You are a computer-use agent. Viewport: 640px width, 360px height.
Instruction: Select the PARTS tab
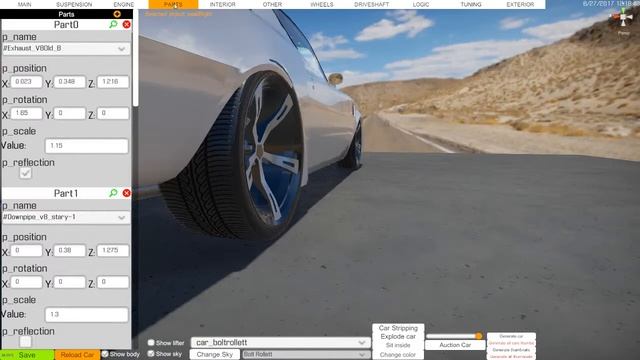tap(173, 4)
